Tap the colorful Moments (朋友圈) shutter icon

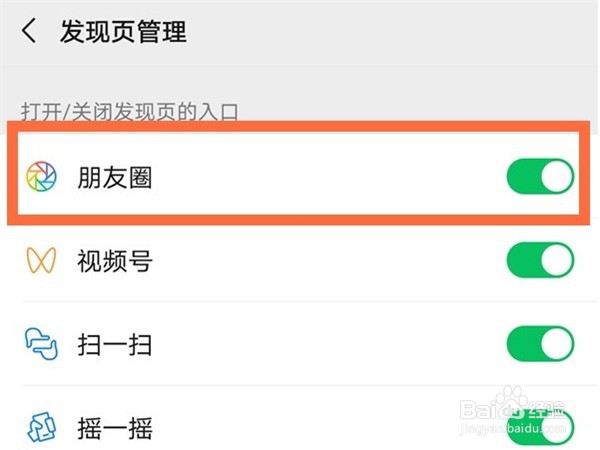(41, 176)
